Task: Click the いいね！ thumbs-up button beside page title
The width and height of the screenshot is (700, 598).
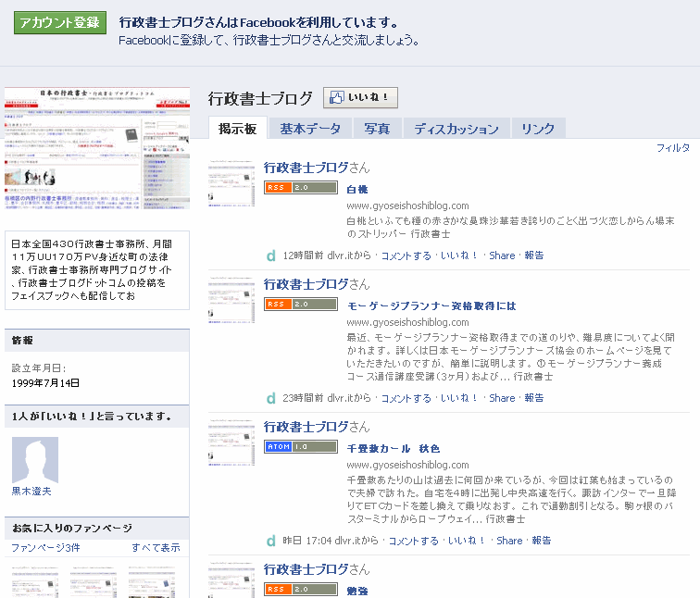Action: coord(360,98)
